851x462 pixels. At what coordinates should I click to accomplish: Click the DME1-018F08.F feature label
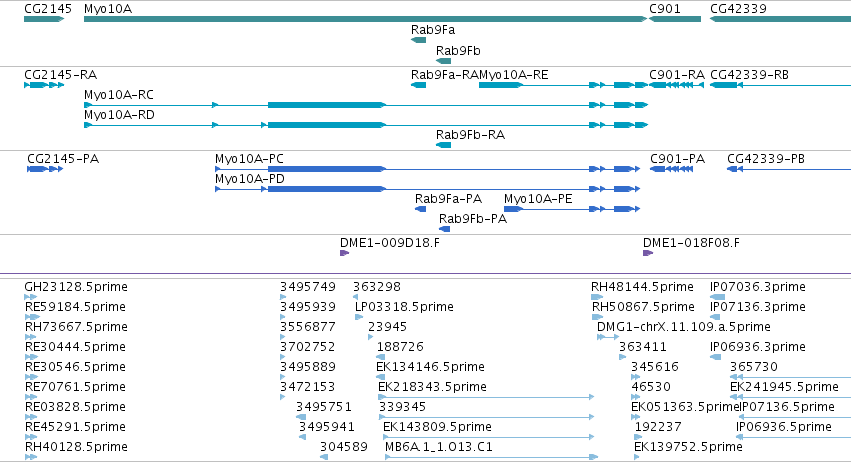691,243
